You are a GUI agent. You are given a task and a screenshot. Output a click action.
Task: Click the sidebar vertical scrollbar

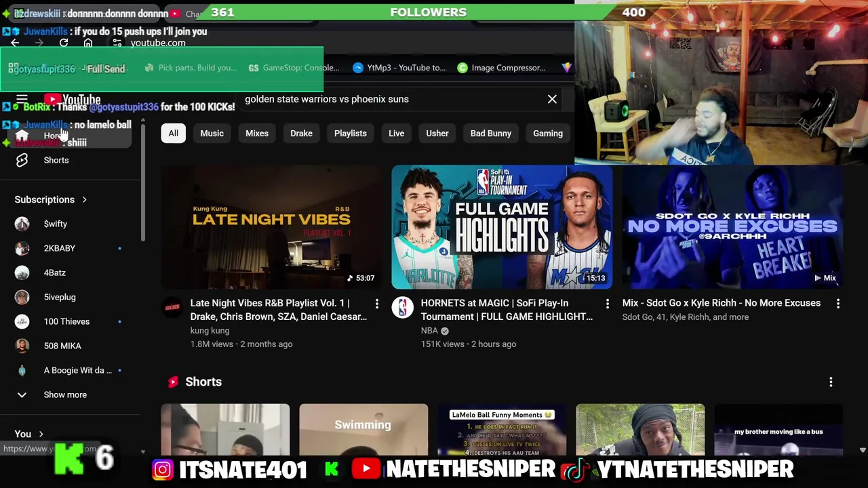[x=142, y=183]
